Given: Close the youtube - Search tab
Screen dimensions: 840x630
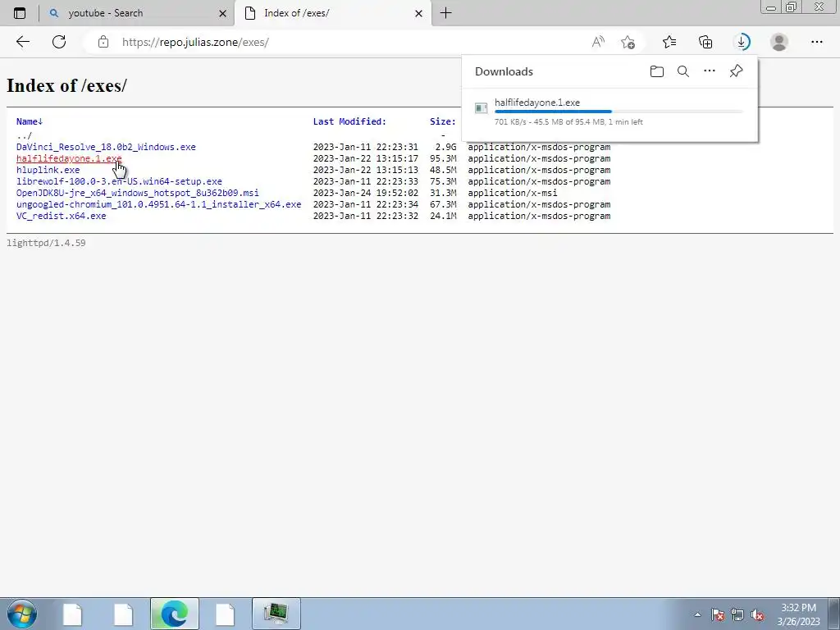Looking at the screenshot, I should tap(223, 13).
